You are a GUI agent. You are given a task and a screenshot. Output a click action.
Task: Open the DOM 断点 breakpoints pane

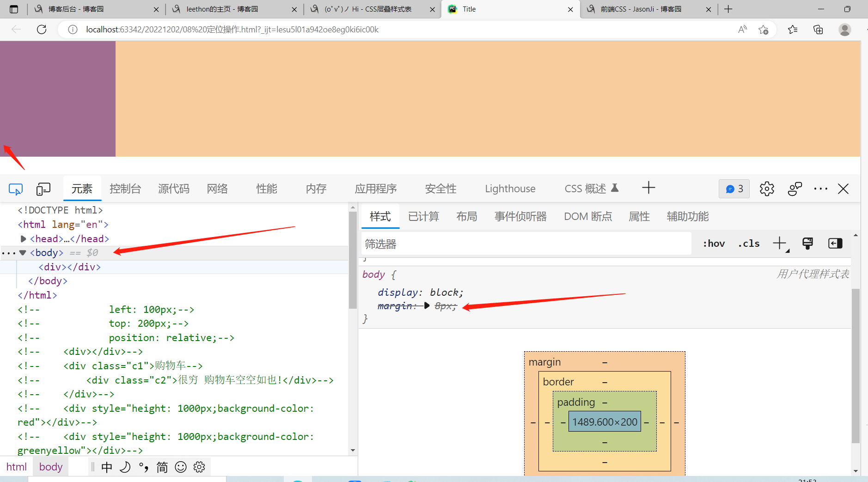pos(588,216)
